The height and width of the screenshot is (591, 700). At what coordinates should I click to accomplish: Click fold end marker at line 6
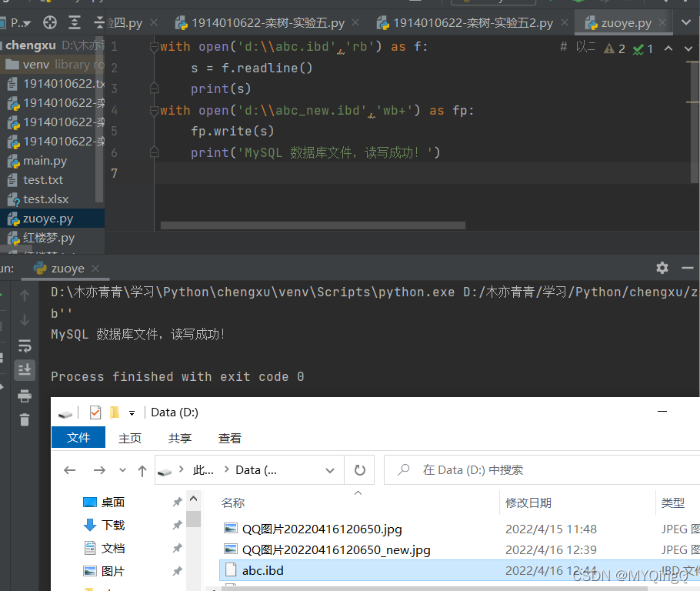(154, 152)
